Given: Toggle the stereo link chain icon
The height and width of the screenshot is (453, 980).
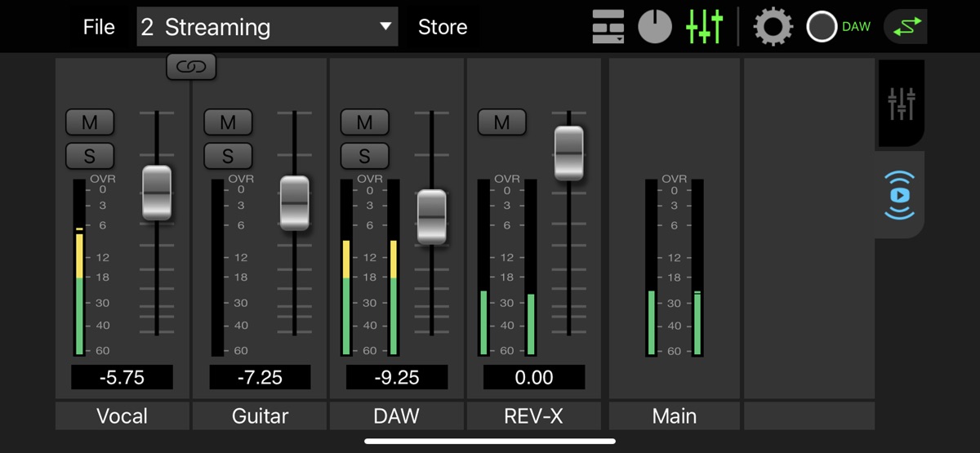Looking at the screenshot, I should coord(191,67).
